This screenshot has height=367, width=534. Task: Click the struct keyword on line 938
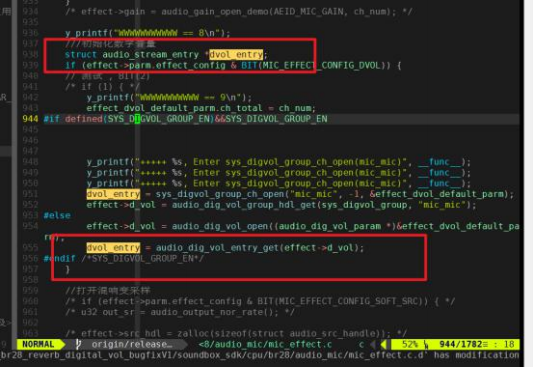coord(81,54)
